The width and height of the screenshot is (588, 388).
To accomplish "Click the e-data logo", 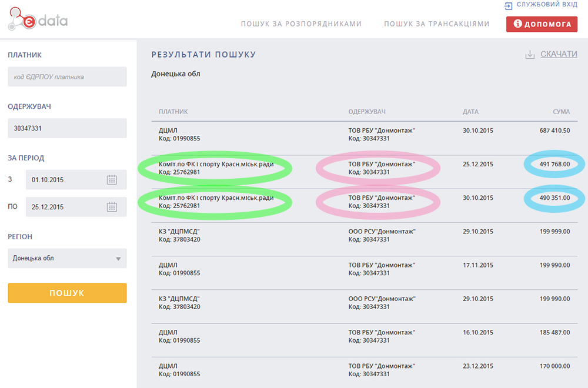I will point(38,20).
